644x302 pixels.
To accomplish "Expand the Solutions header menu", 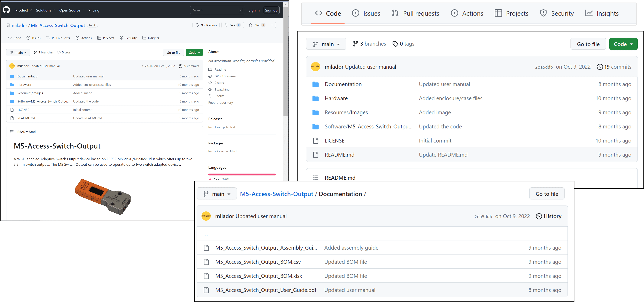I will pyautogui.click(x=46, y=10).
